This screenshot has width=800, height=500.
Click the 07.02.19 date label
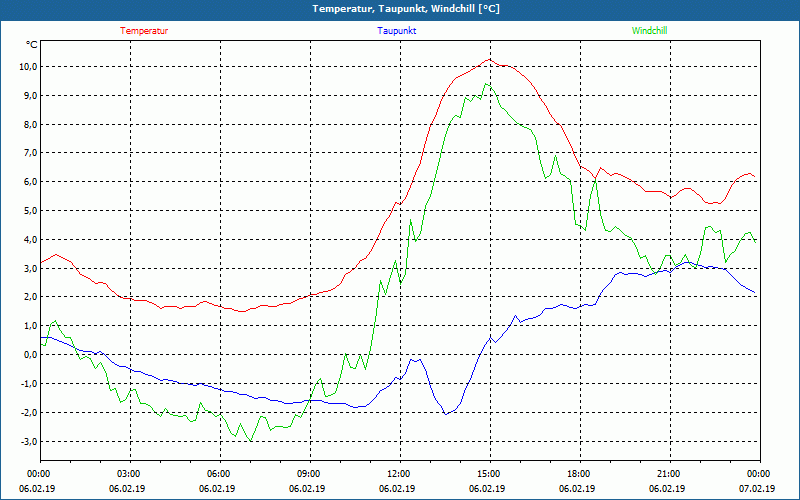(757, 489)
